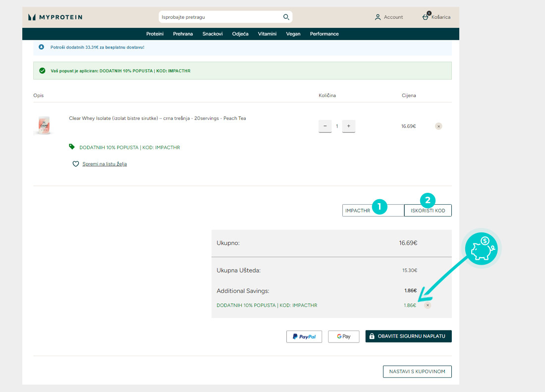Click the green discount applied checkmark
The image size is (545, 392).
point(43,70)
